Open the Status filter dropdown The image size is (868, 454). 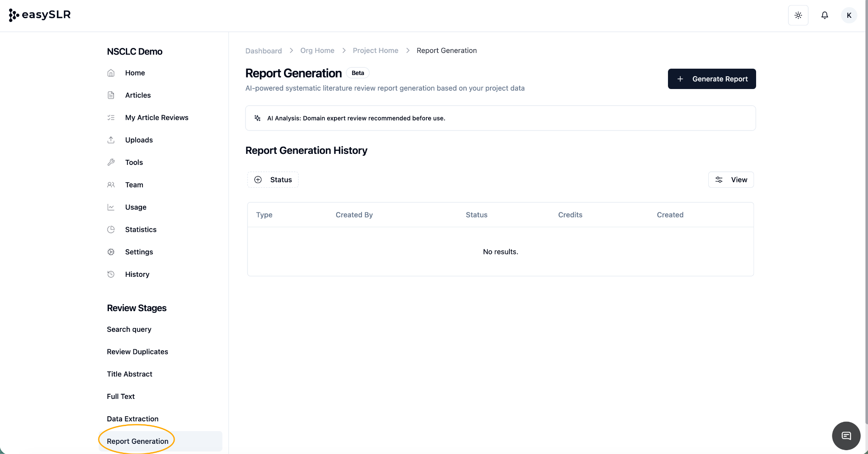[x=273, y=180]
